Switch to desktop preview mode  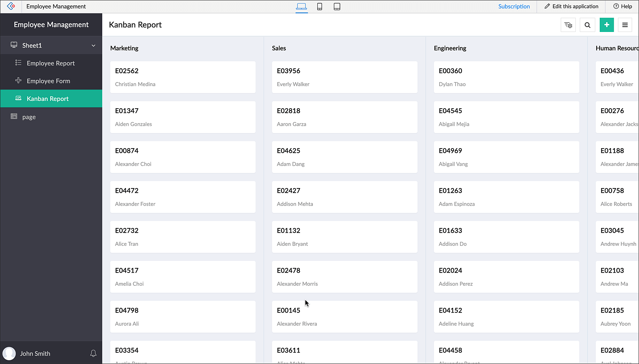[301, 6]
